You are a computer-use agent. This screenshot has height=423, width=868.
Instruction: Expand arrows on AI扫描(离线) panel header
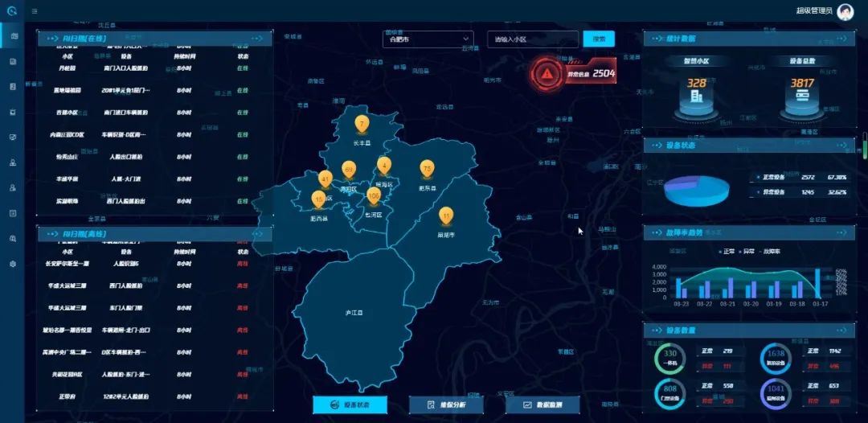257,234
